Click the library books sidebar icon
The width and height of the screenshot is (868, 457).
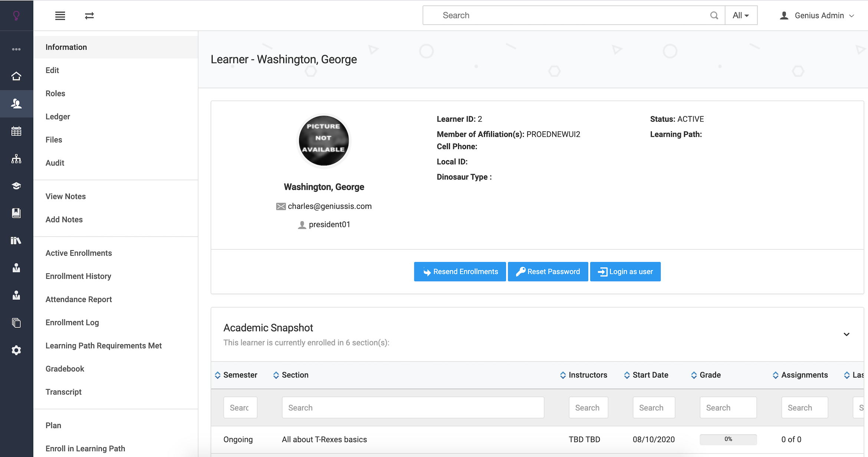coord(16,240)
